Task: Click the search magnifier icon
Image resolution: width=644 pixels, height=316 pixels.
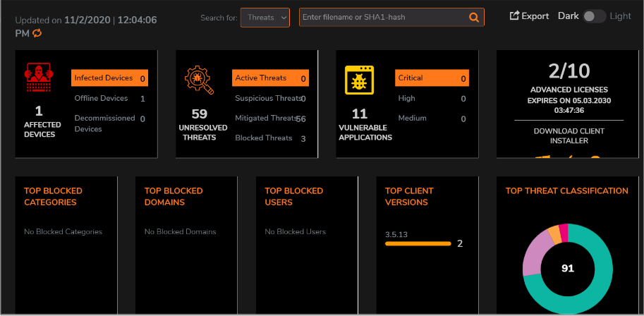Action: (473, 17)
